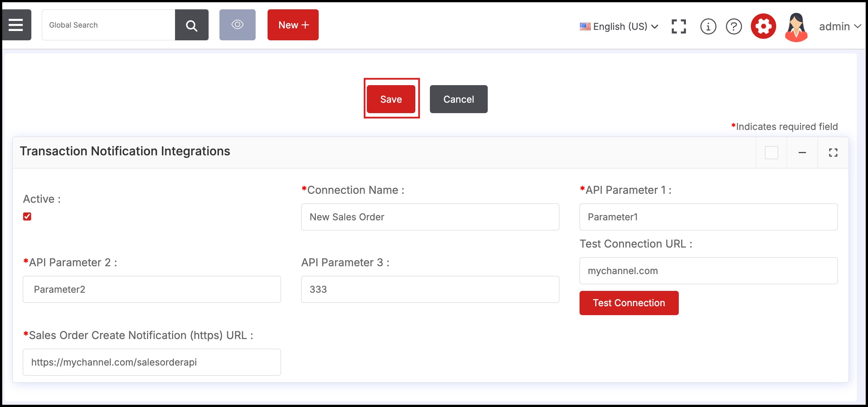The image size is (868, 407).
Task: Open the info circle icon
Action: (708, 27)
